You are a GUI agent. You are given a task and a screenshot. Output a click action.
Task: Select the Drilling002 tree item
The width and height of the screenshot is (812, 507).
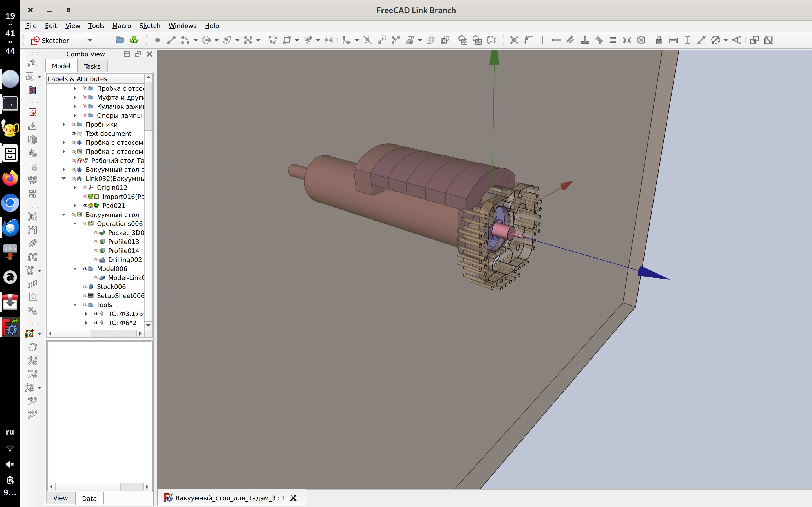125,259
